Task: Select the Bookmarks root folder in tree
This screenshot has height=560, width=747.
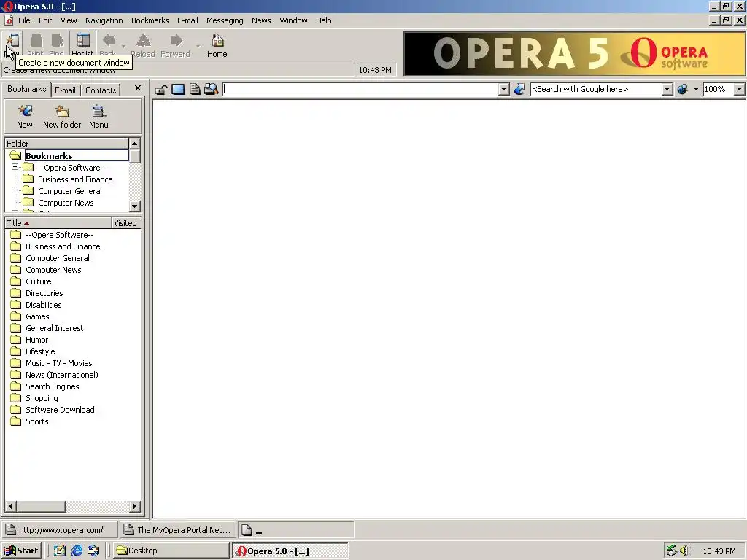Action: click(49, 156)
